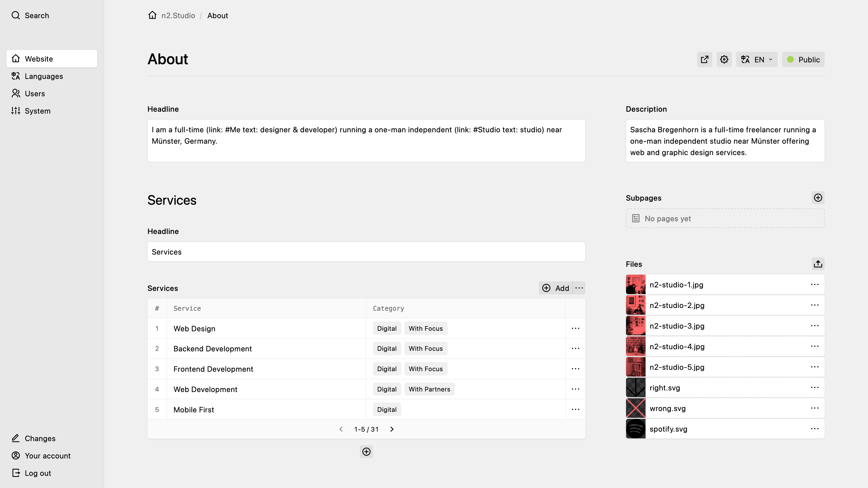Open the page preview external link icon
Image resolution: width=868 pixels, height=488 pixels.
point(704,60)
